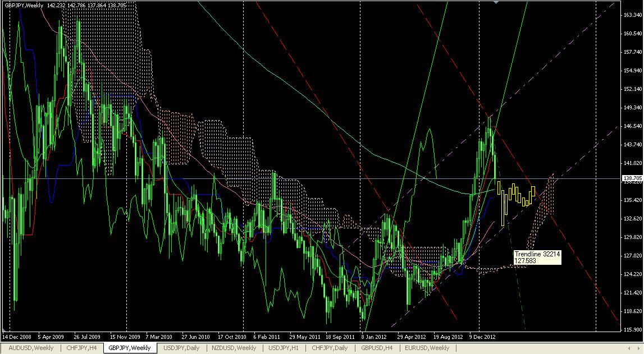Click the 152.140 price axis label

633,89
